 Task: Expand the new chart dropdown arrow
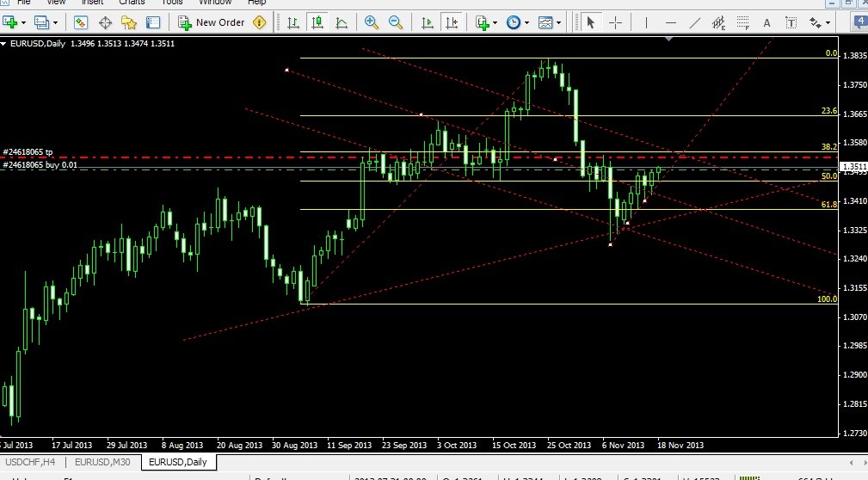pyautogui.click(x=23, y=22)
